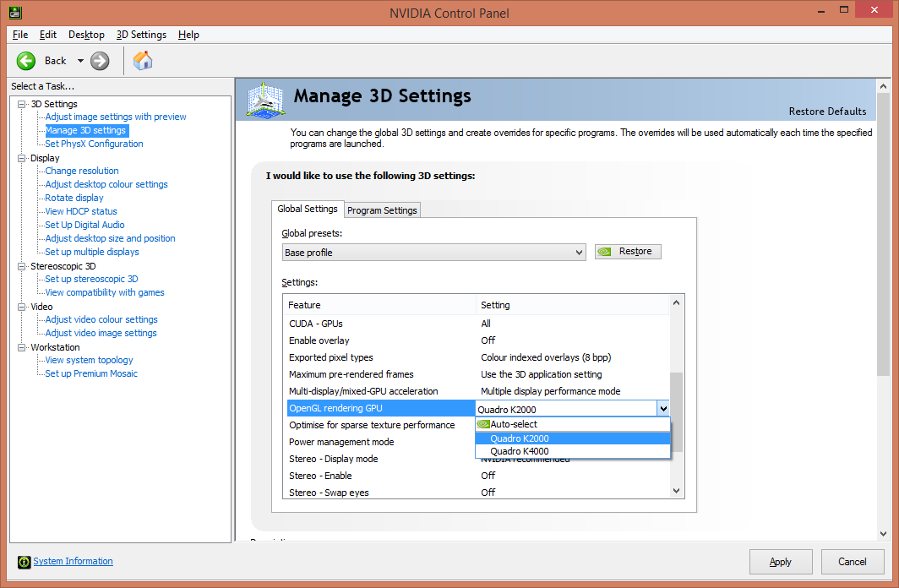
Task: Click the System Information icon
Action: tap(24, 562)
